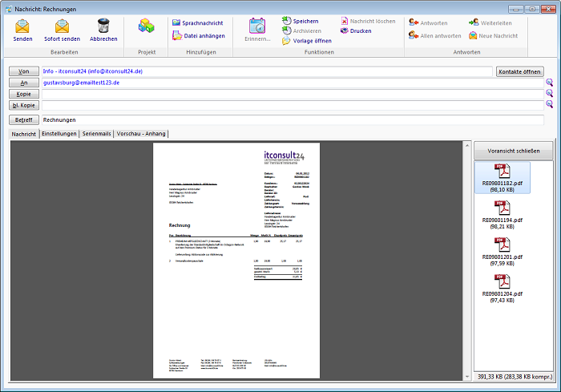561x392 pixels.
Task: Click the An address field
Action: 293,83
